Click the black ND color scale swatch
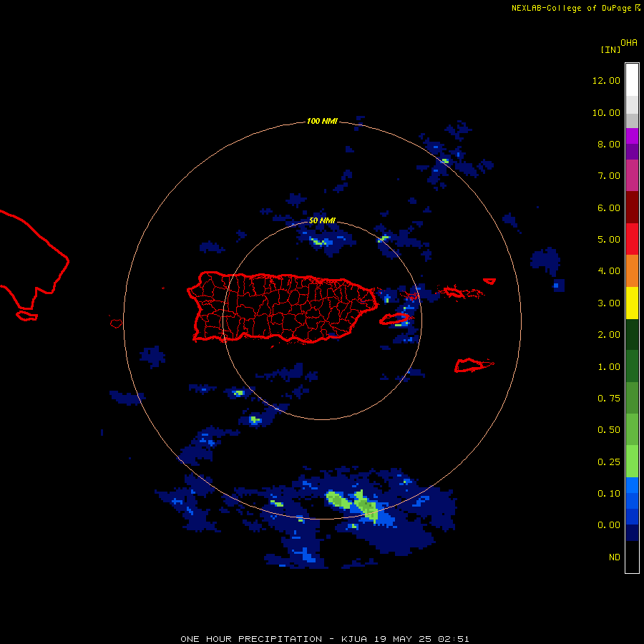 [632, 557]
